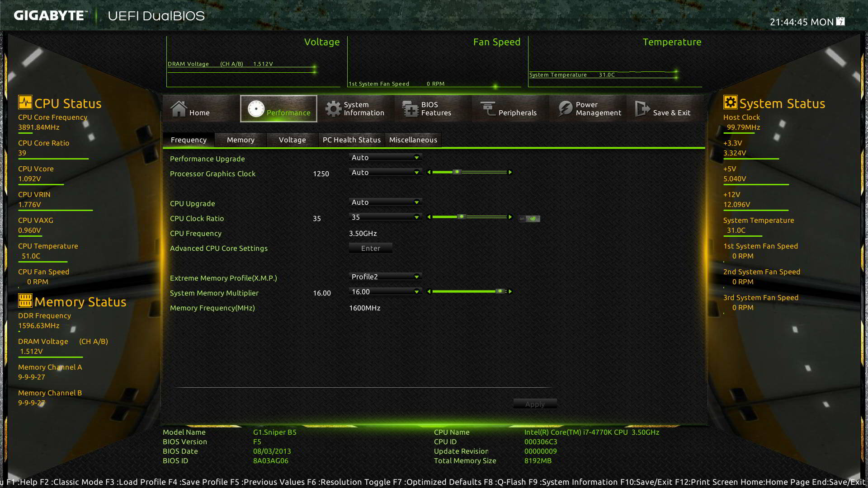This screenshot has height=488, width=868.
Task: Click the System Memory Multiplier slider handle
Action: [500, 291]
